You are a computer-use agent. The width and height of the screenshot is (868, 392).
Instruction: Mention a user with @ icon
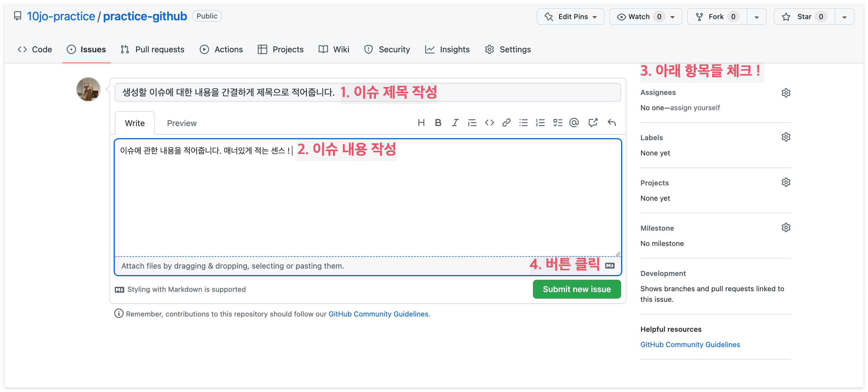[574, 123]
